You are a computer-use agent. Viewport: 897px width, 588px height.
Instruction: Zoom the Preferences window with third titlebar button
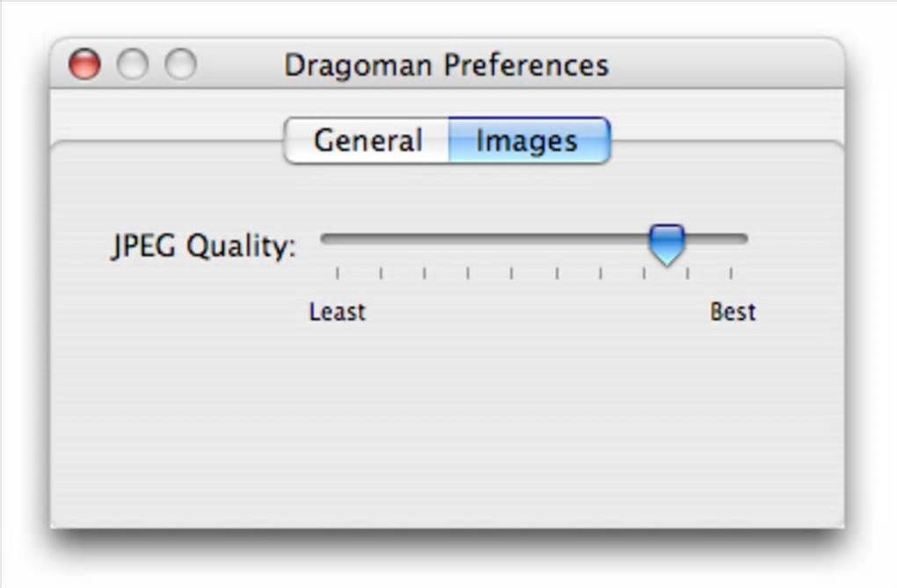coord(181,65)
